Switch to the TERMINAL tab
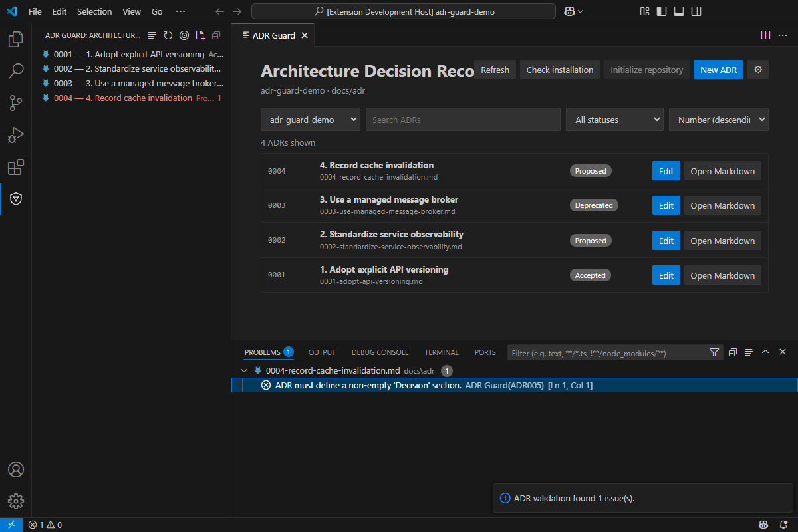 pyautogui.click(x=442, y=352)
